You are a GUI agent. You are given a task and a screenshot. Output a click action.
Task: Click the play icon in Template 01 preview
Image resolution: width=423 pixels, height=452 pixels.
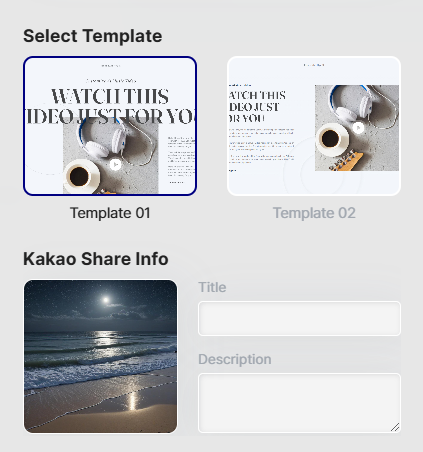point(115,165)
